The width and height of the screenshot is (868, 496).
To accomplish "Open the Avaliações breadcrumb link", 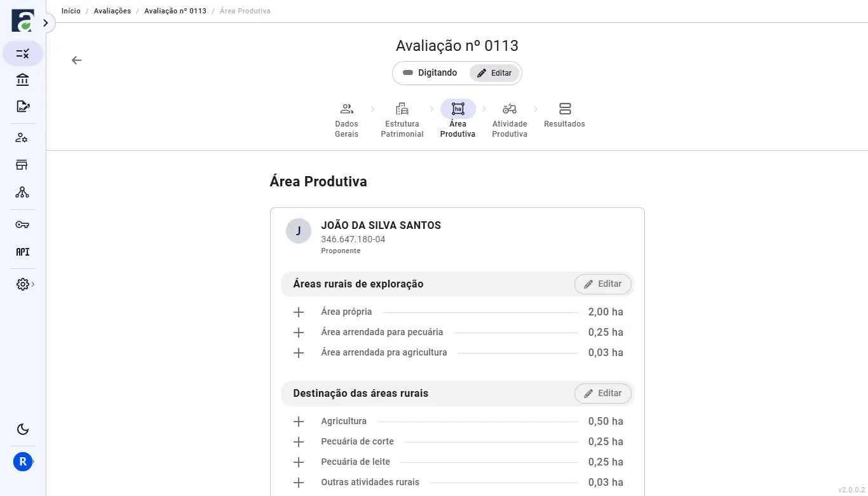I will (x=112, y=10).
